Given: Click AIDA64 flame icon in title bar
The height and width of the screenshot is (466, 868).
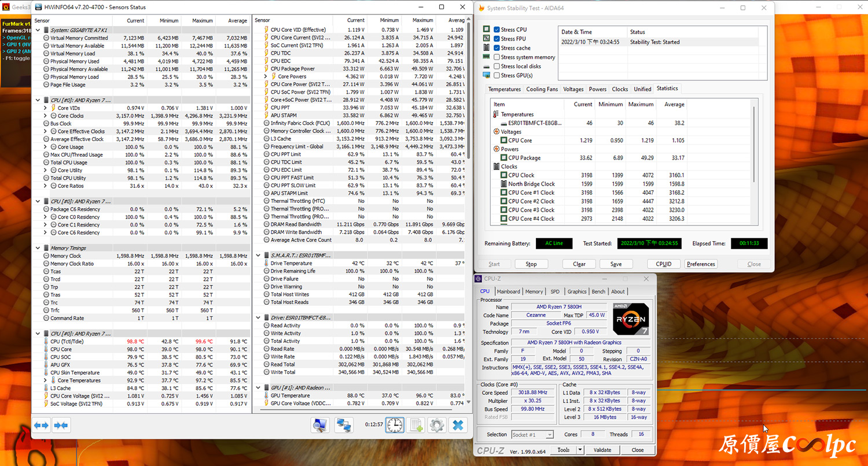Looking at the screenshot, I should (x=481, y=8).
